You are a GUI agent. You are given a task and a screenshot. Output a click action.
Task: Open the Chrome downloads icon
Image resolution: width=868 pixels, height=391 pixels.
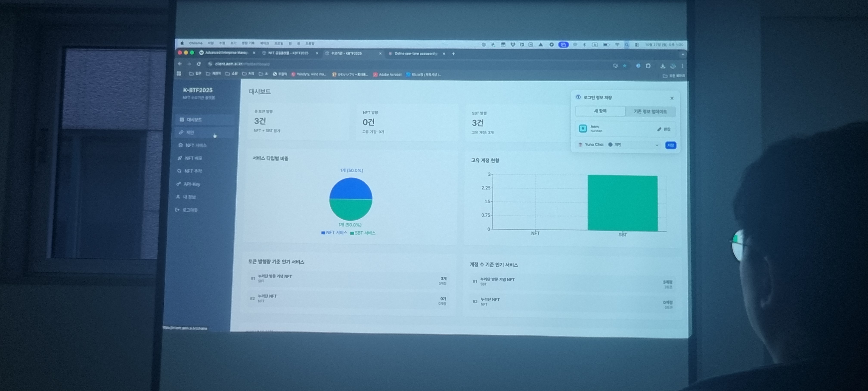pos(662,66)
